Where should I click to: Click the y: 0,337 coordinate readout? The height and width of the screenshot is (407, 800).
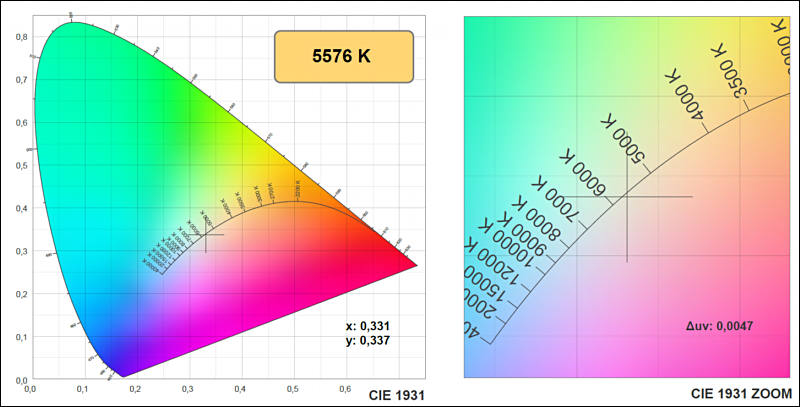367,340
